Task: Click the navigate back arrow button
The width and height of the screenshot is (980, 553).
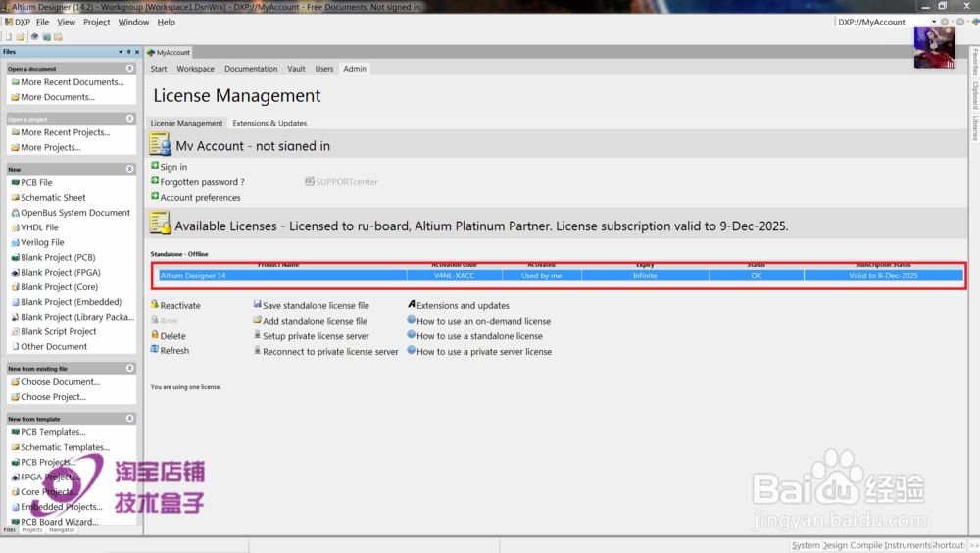Action: tap(945, 22)
